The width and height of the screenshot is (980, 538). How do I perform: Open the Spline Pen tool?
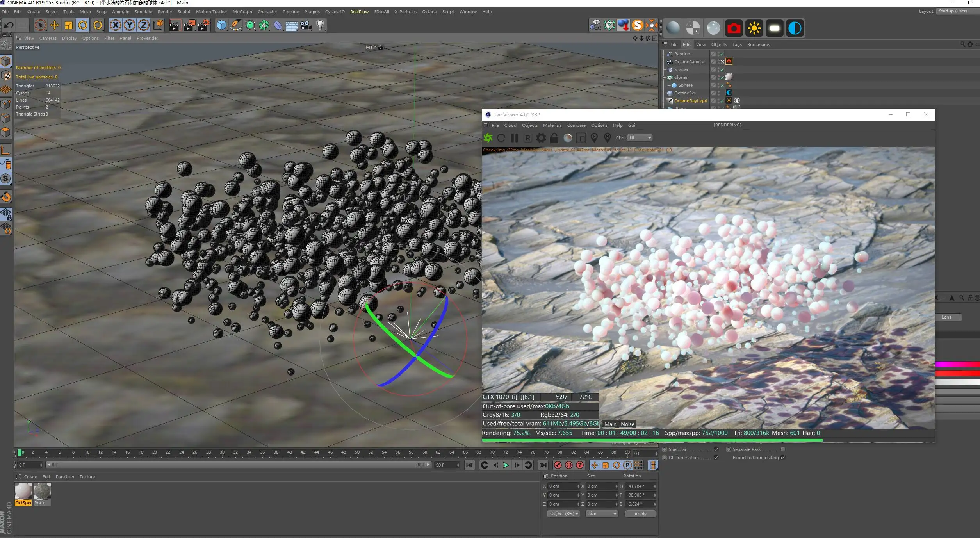[x=236, y=25]
